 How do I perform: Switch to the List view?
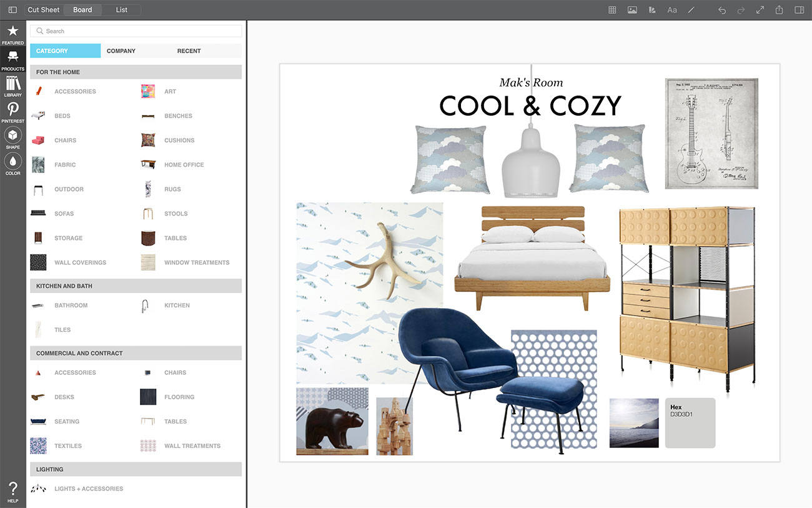[x=122, y=10]
